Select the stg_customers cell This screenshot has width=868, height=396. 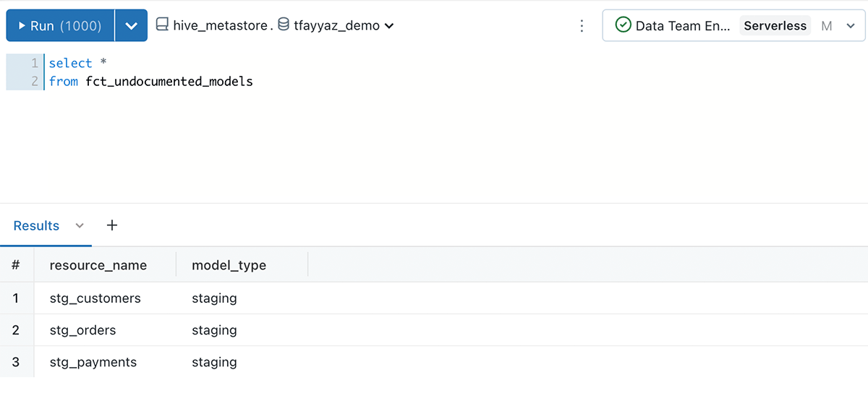95,298
